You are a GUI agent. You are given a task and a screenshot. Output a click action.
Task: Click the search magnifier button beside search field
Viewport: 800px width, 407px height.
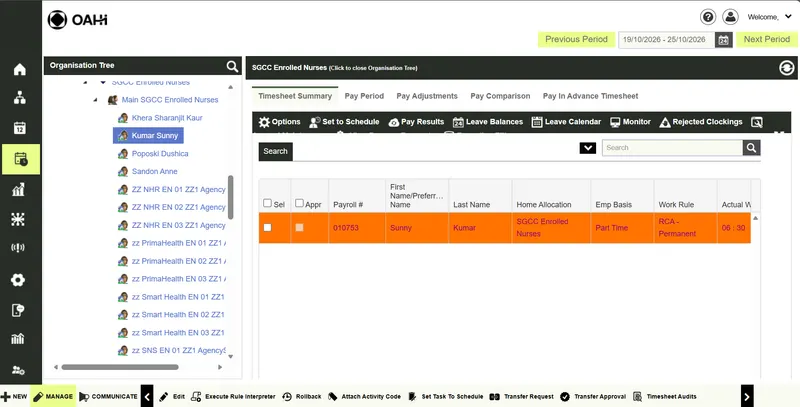tap(752, 148)
